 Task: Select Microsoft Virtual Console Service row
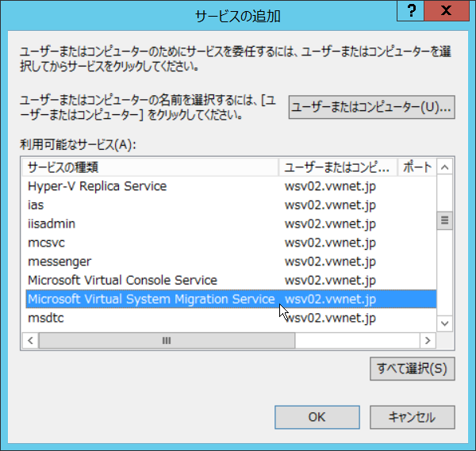[x=229, y=281]
